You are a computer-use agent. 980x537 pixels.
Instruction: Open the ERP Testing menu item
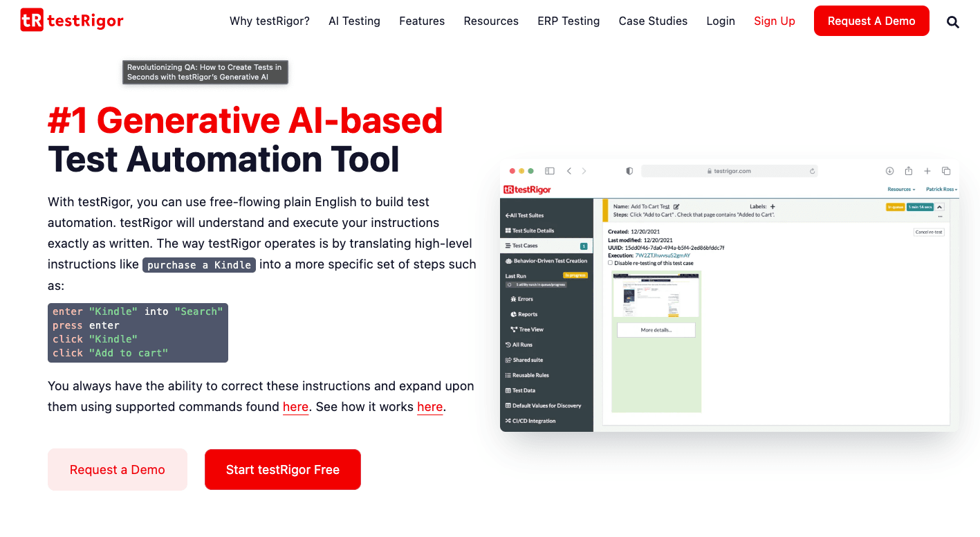point(568,21)
